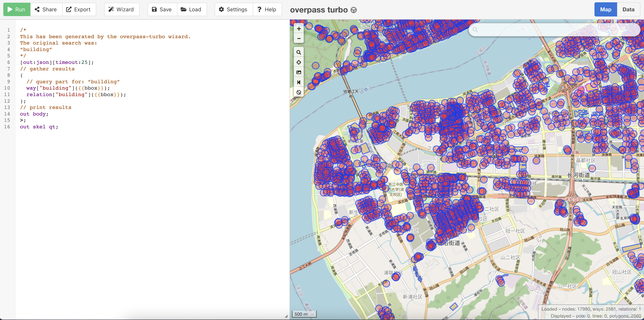The image size is (644, 320).
Task: Zoom in on the map
Action: (x=299, y=29)
